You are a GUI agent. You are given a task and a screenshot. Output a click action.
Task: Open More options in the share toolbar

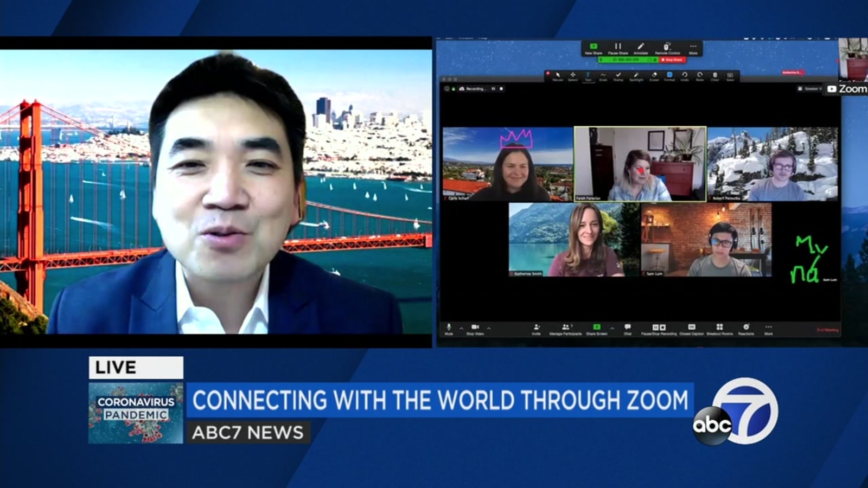pyautogui.click(x=693, y=49)
